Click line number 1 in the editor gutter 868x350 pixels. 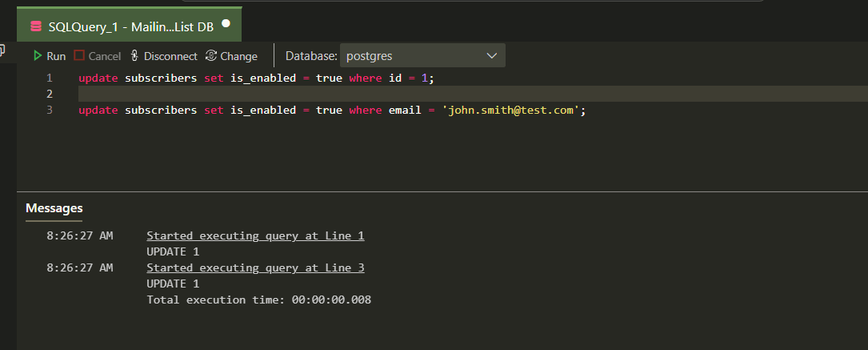(50, 78)
